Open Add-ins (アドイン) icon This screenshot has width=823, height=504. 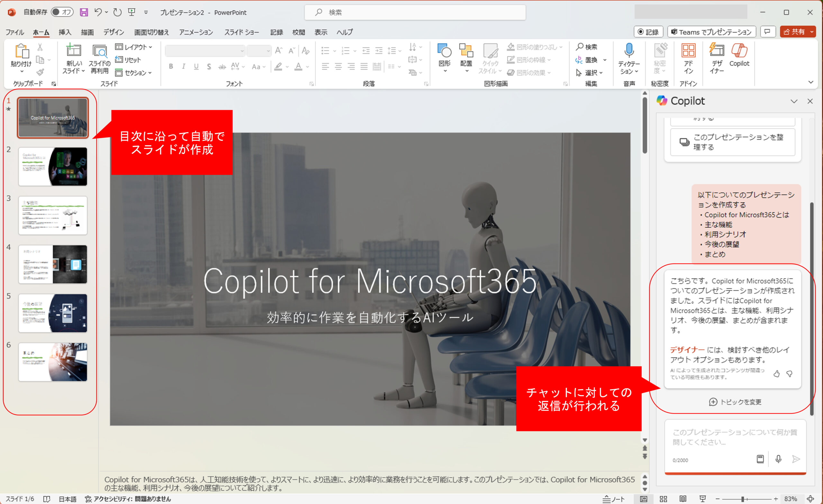click(x=688, y=51)
